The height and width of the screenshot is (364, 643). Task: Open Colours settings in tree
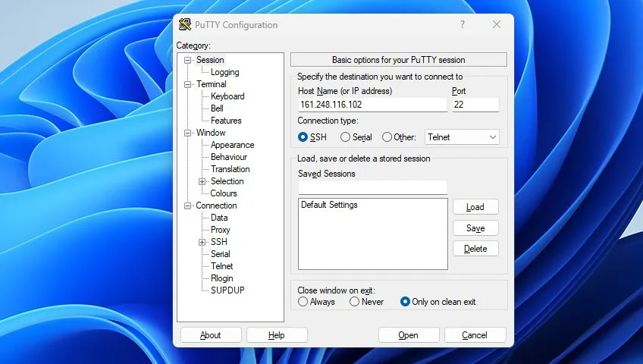pos(224,193)
